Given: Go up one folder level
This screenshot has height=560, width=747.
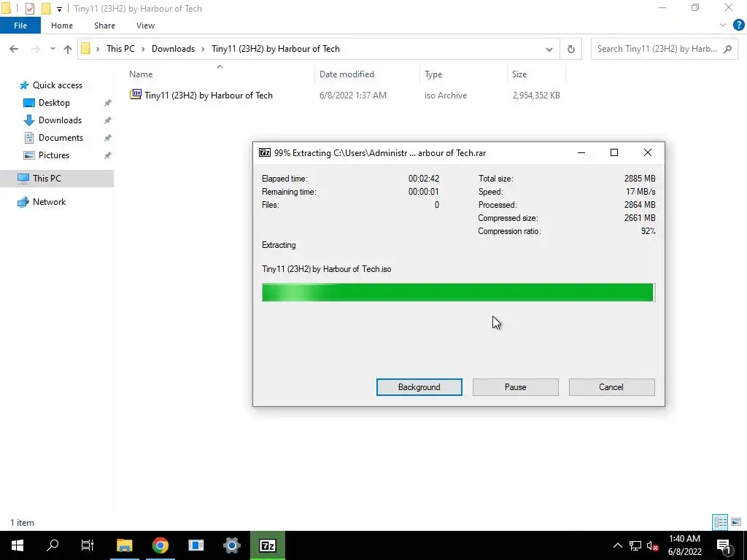Looking at the screenshot, I should 68,49.
